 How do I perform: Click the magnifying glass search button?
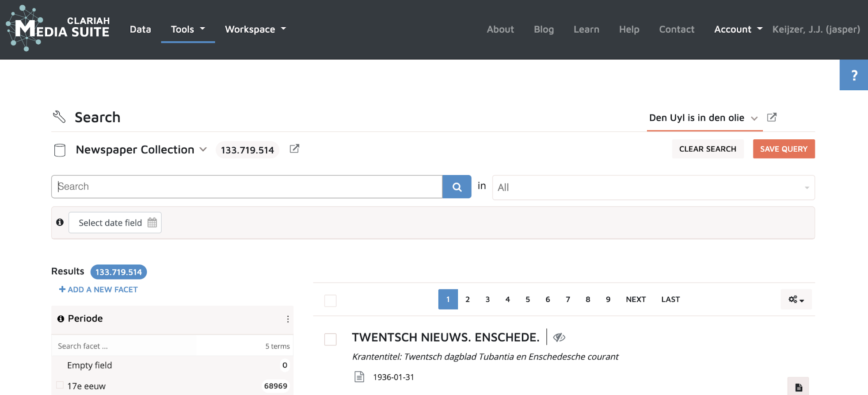tap(457, 187)
